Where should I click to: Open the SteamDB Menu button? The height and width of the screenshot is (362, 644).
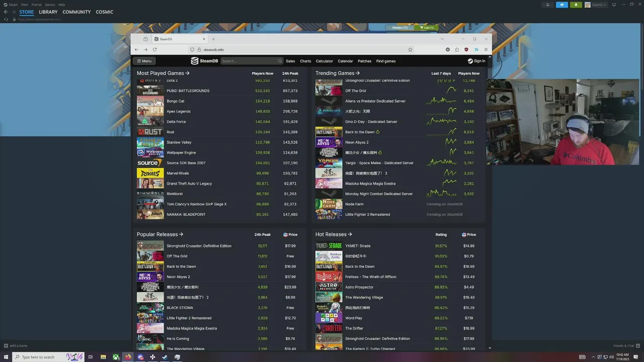click(144, 61)
